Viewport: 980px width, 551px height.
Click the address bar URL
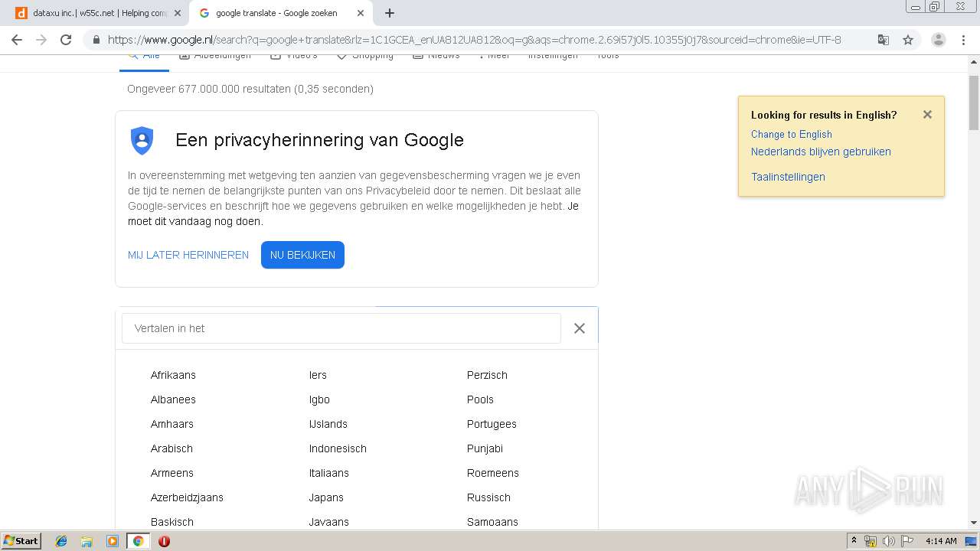[x=474, y=40]
